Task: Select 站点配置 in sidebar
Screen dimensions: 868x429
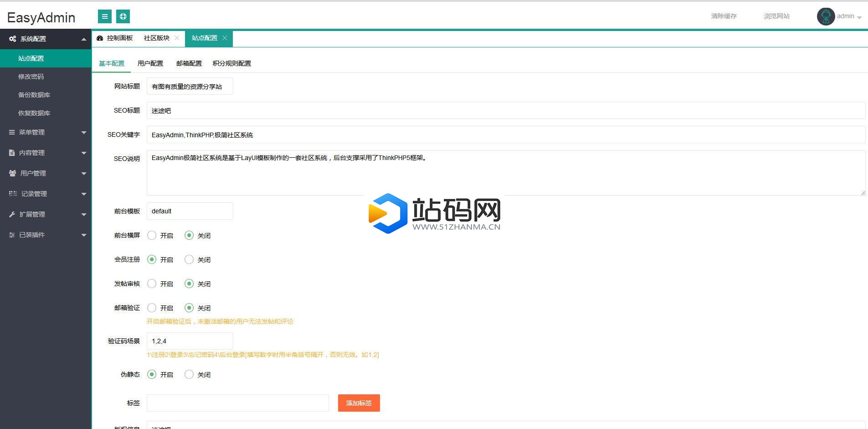Action: (x=46, y=58)
